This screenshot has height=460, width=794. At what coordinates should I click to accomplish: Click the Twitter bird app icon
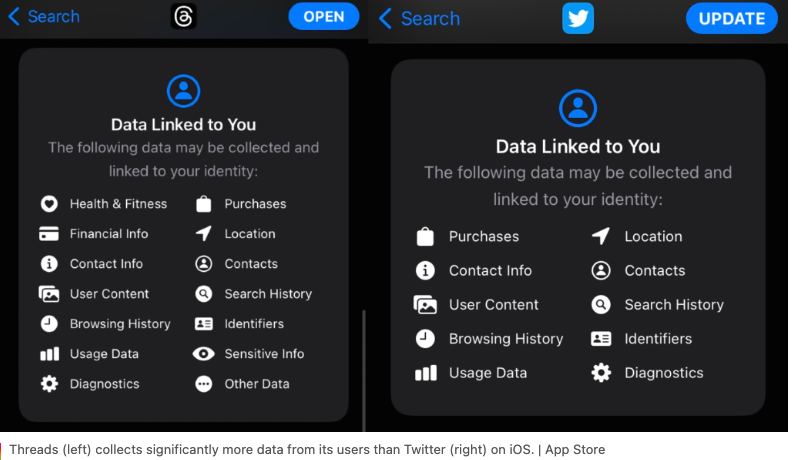point(578,18)
